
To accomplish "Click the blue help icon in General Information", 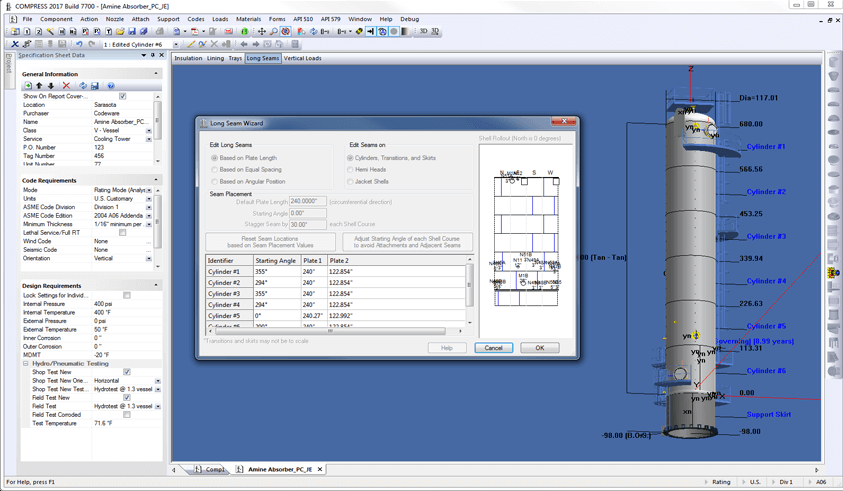I will pos(110,86).
